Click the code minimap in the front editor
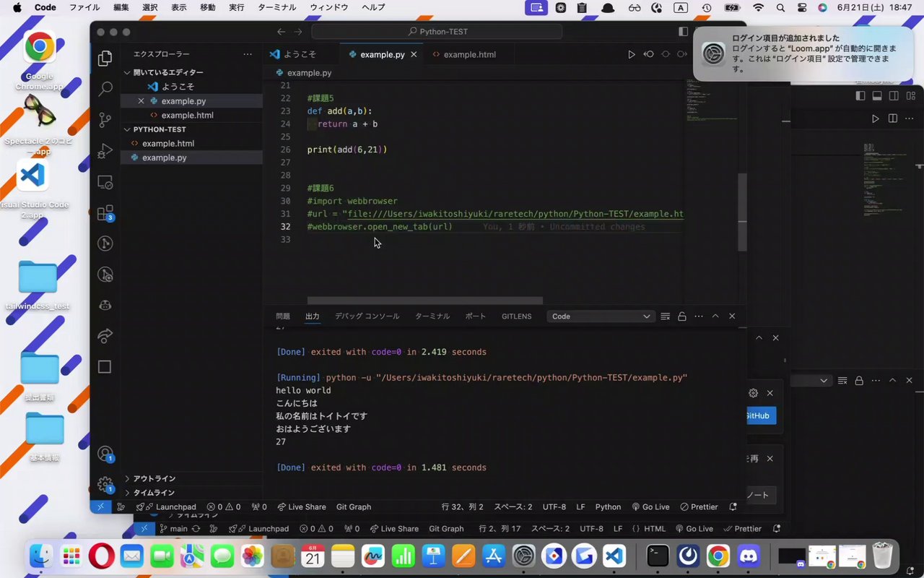This screenshot has height=578, width=924. (710, 101)
